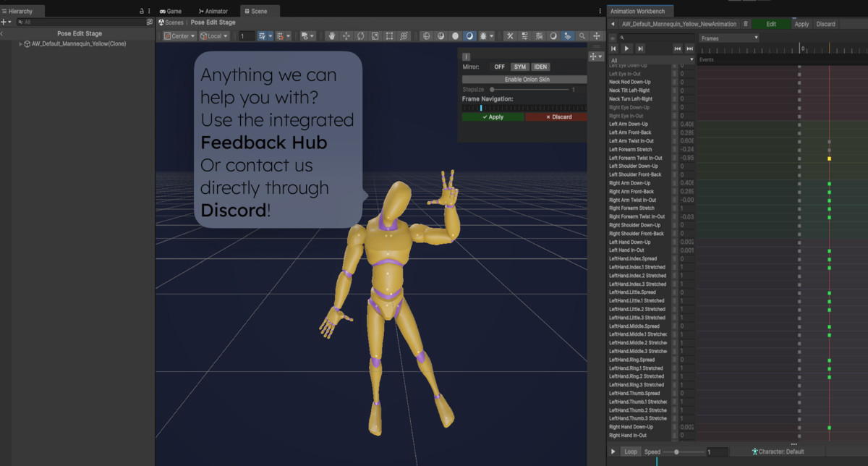
Task: Click the wireframe sphere draw mode icon
Action: click(426, 35)
